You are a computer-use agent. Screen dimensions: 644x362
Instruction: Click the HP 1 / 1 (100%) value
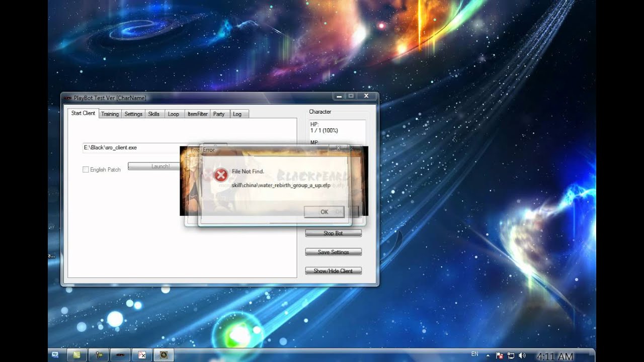click(x=324, y=131)
